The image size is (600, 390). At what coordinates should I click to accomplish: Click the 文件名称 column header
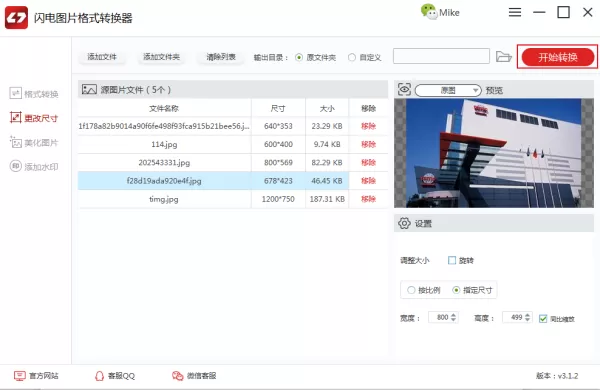(x=164, y=108)
